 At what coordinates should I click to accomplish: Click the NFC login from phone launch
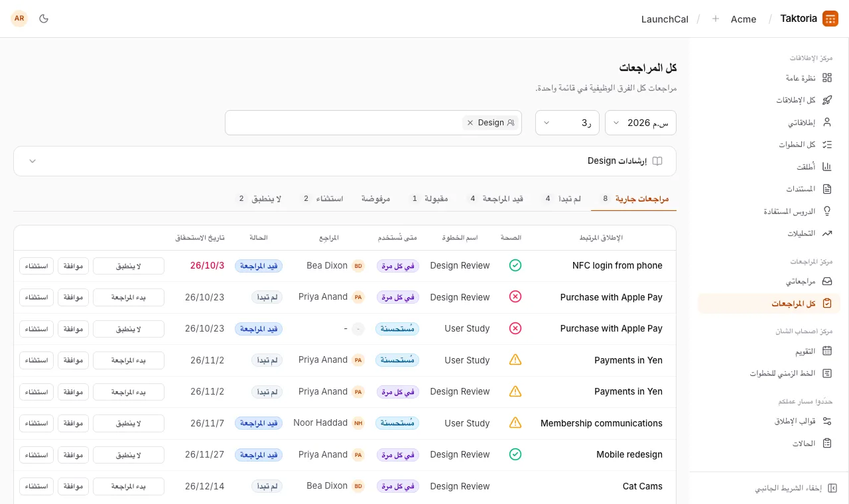tap(618, 265)
